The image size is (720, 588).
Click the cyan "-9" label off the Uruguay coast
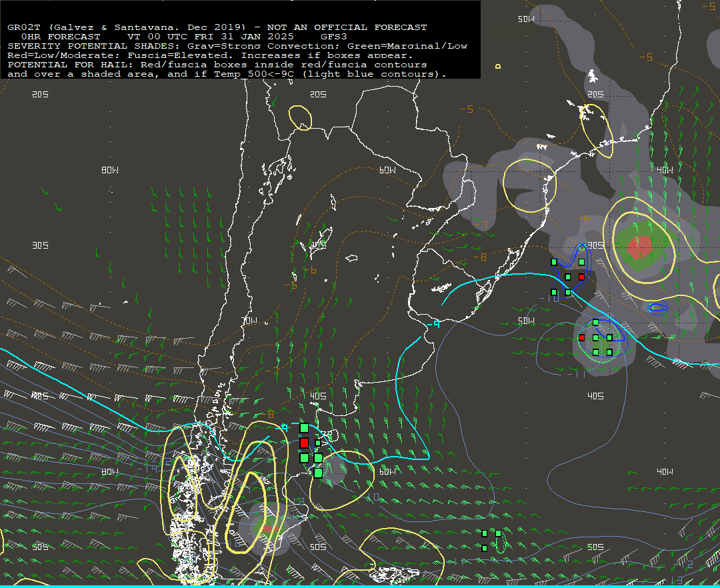433,325
